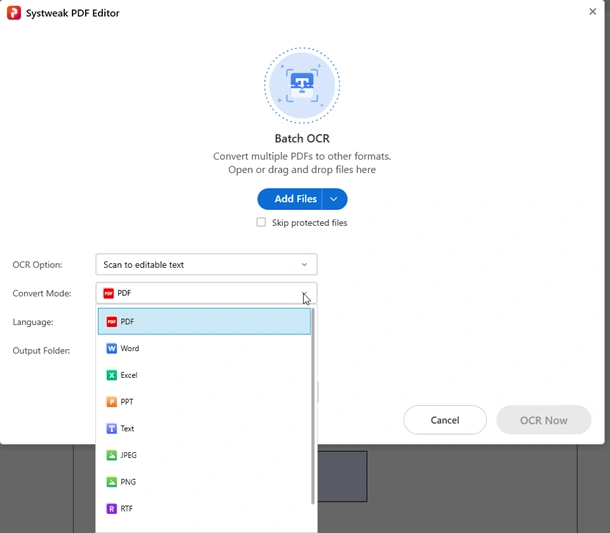Click the Batch OCR heading
This screenshot has height=533, width=610.
pos(302,139)
